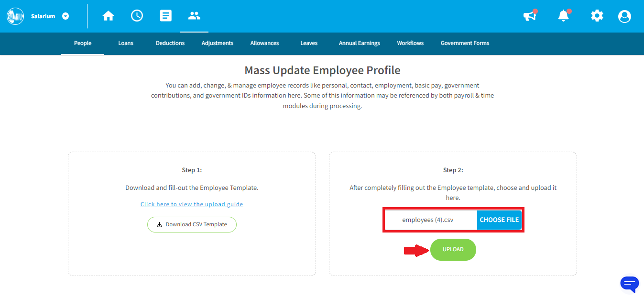Open the upload guide link
644x299 pixels.
[x=192, y=204]
